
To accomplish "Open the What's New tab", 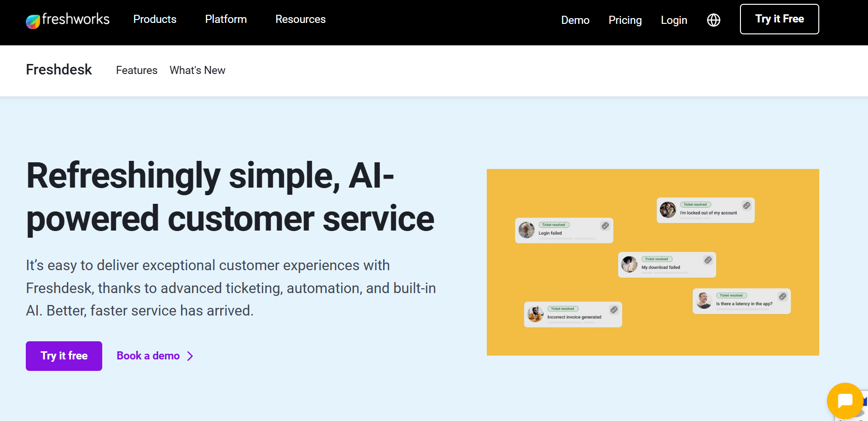I will (x=197, y=70).
